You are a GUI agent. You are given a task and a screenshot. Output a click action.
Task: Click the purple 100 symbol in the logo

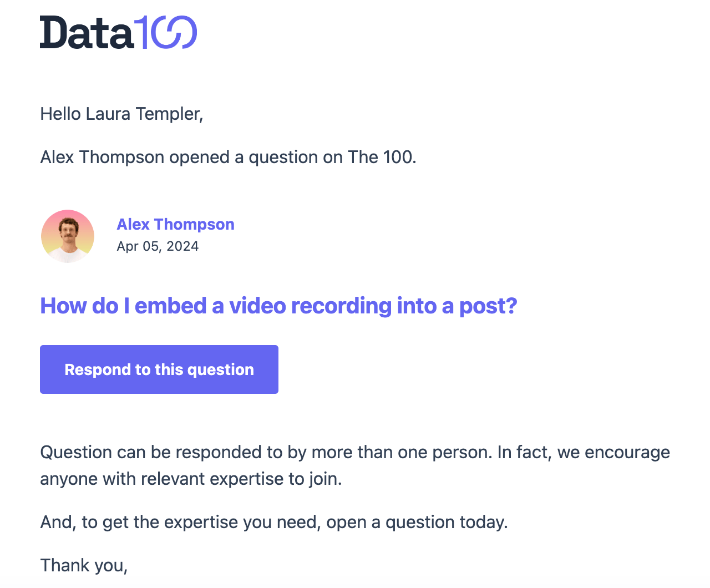pos(166,32)
